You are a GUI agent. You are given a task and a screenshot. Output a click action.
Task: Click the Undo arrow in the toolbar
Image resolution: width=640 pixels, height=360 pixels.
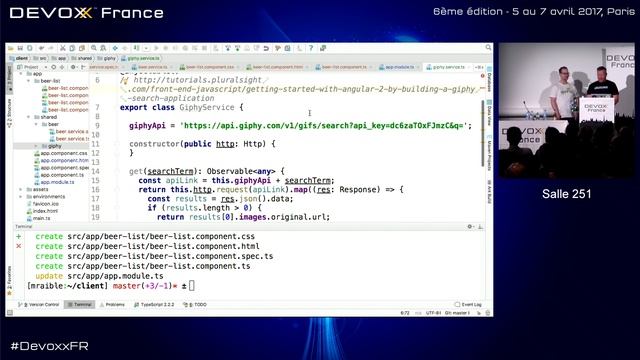(41, 48)
